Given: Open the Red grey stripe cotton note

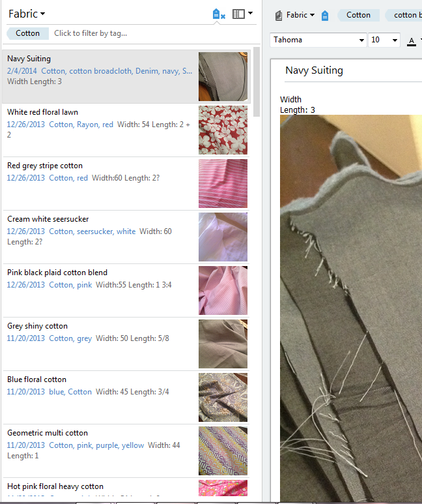Looking at the screenshot, I should tap(126, 183).
